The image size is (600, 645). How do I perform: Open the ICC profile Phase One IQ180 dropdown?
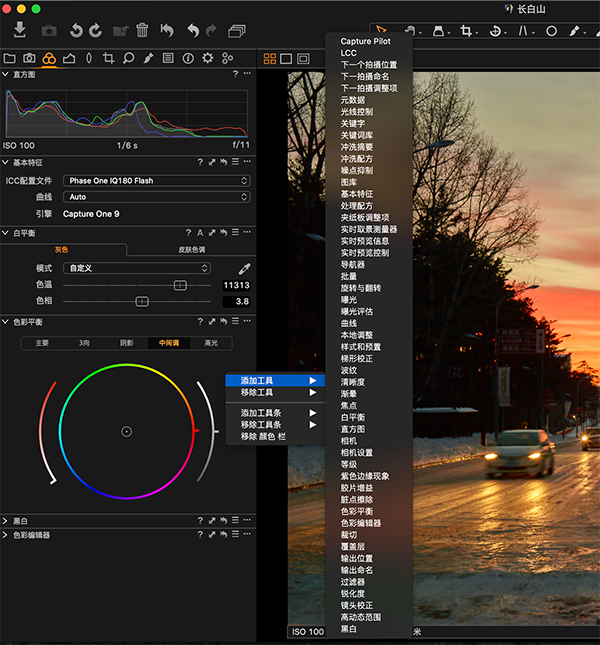(x=156, y=181)
